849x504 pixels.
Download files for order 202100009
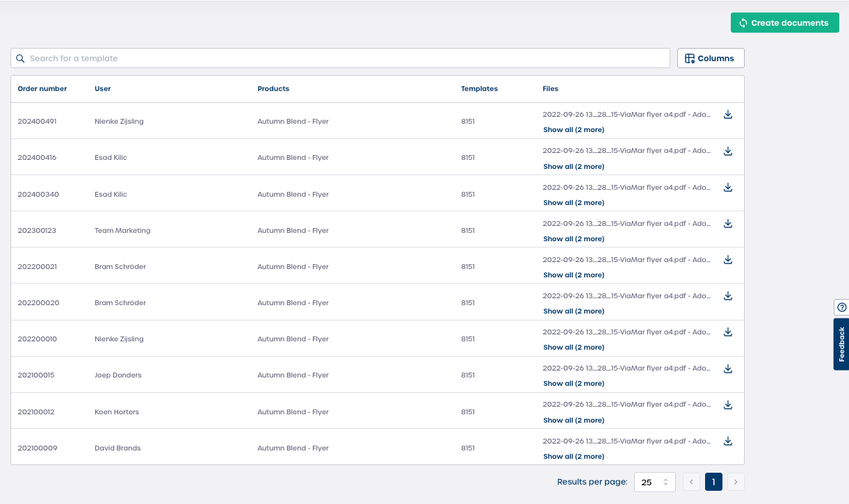(728, 441)
